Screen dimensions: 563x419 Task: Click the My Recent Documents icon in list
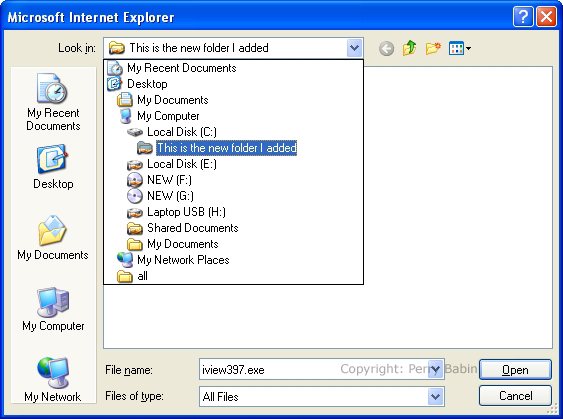point(115,68)
